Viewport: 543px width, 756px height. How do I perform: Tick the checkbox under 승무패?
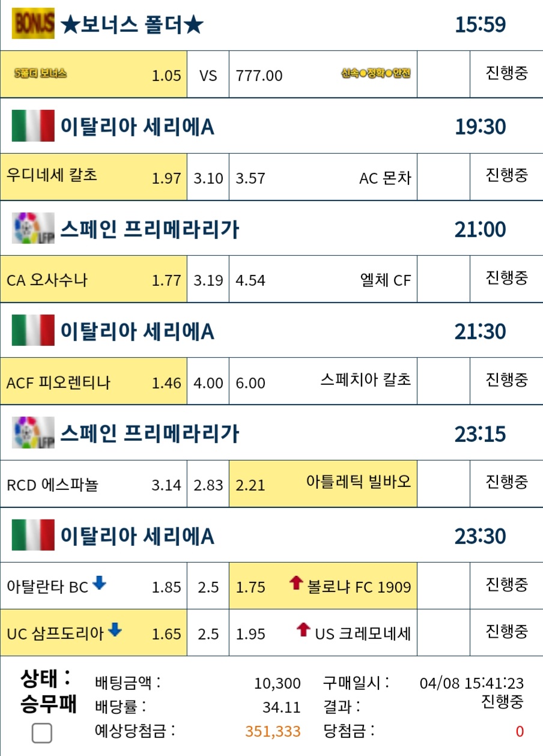tap(41, 733)
